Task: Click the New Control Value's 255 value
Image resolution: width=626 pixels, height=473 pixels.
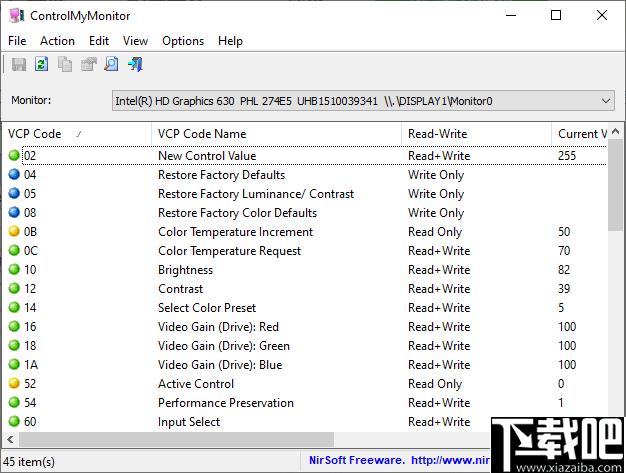Action: 567,155
